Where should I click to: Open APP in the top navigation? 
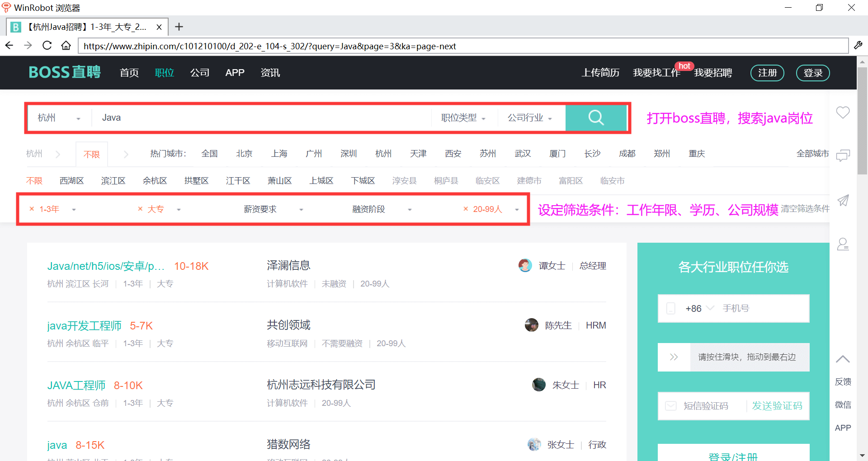tap(235, 73)
